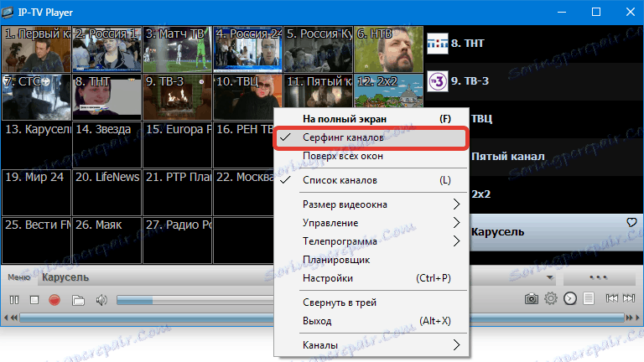The width and height of the screenshot is (644, 362).
Task: Pause playback with the pause button
Action: pos(14,300)
